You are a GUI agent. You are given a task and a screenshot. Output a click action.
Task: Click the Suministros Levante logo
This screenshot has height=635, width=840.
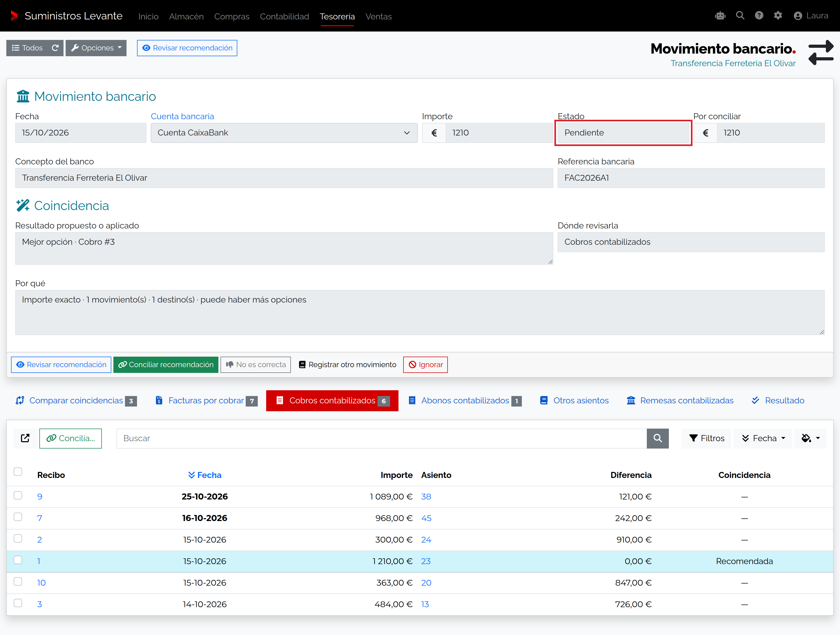click(14, 15)
